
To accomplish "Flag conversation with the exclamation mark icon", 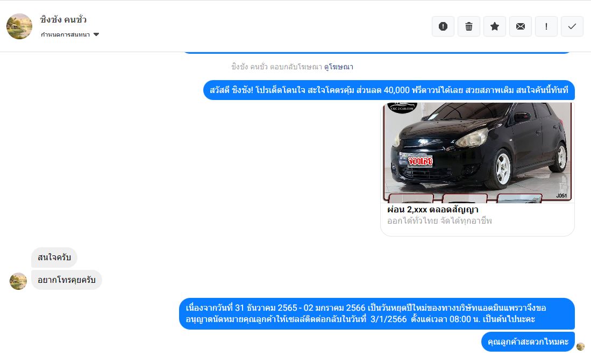I will [x=546, y=26].
